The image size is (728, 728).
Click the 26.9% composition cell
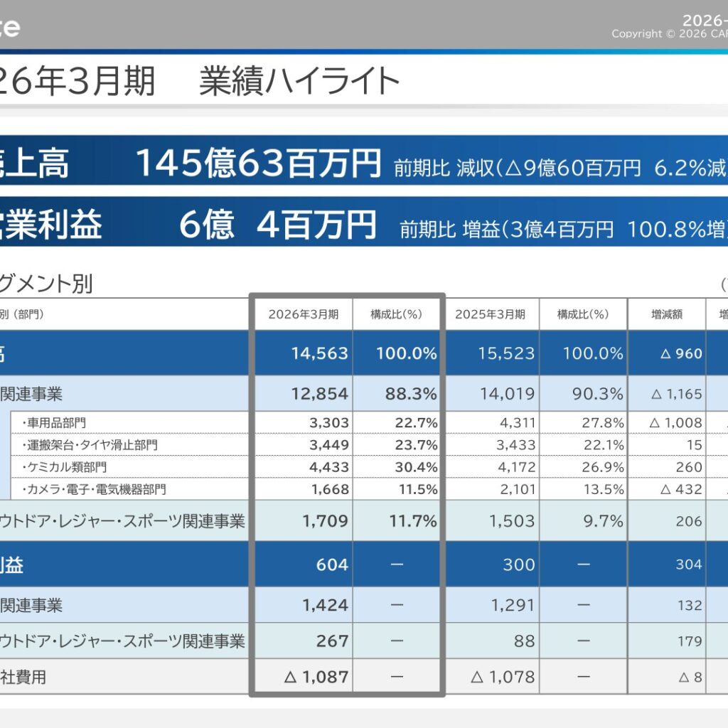click(603, 466)
